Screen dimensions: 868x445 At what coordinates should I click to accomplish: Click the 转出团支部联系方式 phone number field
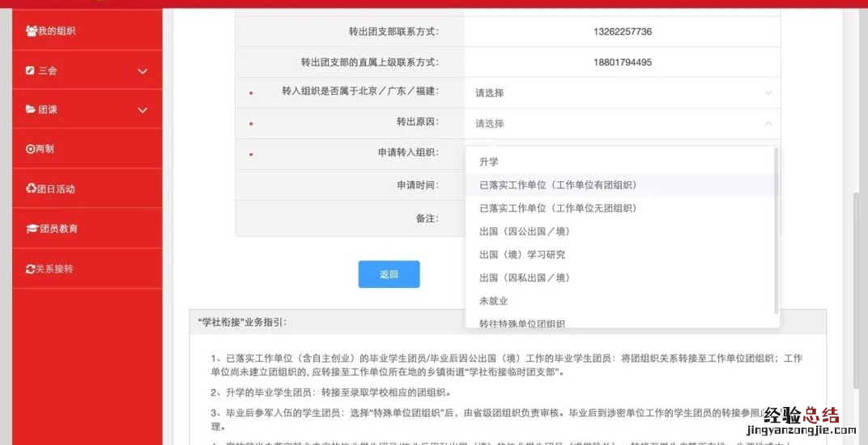tap(622, 32)
